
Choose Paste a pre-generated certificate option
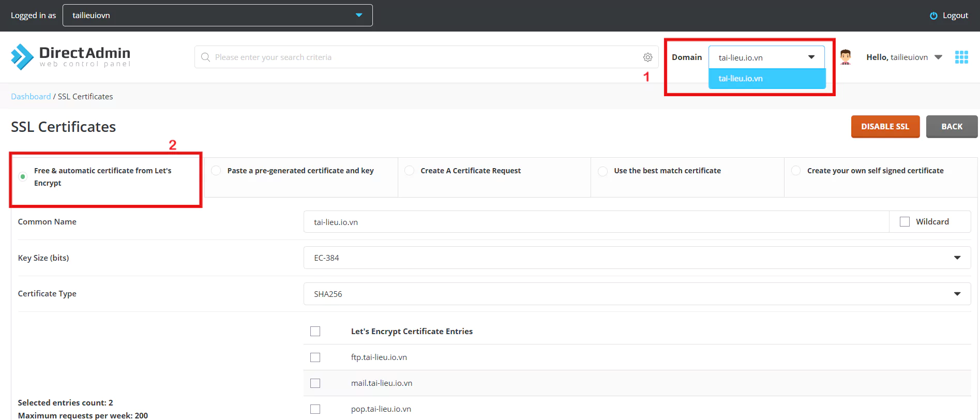coord(216,171)
